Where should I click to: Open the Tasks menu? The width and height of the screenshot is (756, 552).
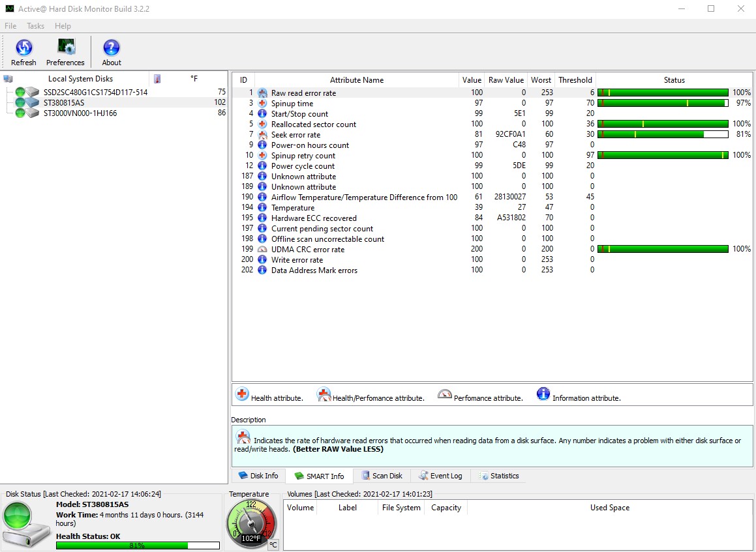pos(35,26)
